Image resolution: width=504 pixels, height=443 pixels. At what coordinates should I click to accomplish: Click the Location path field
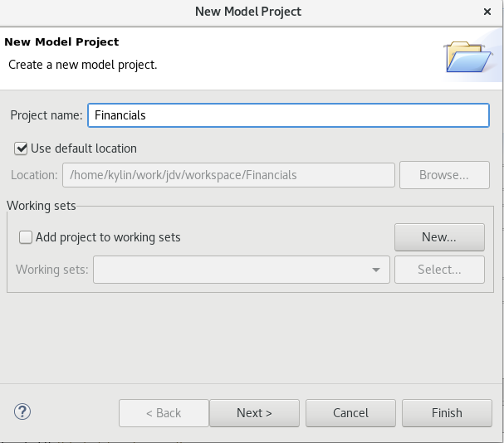tap(228, 175)
